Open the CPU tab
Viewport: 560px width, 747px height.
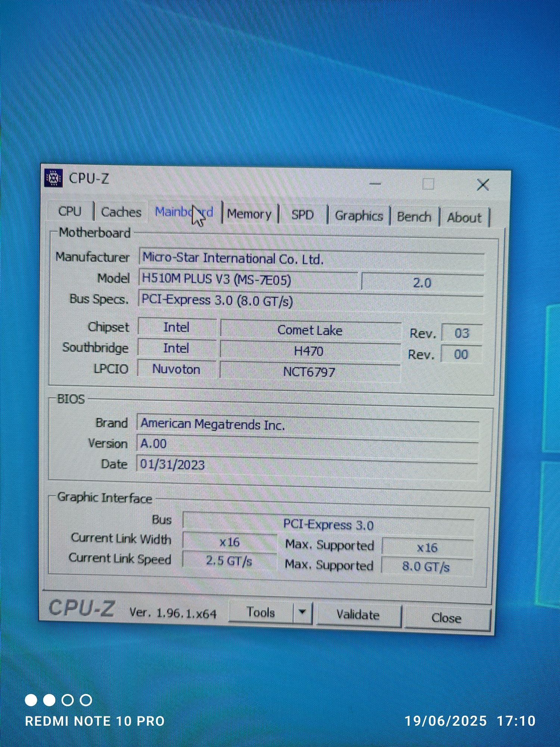(x=70, y=211)
